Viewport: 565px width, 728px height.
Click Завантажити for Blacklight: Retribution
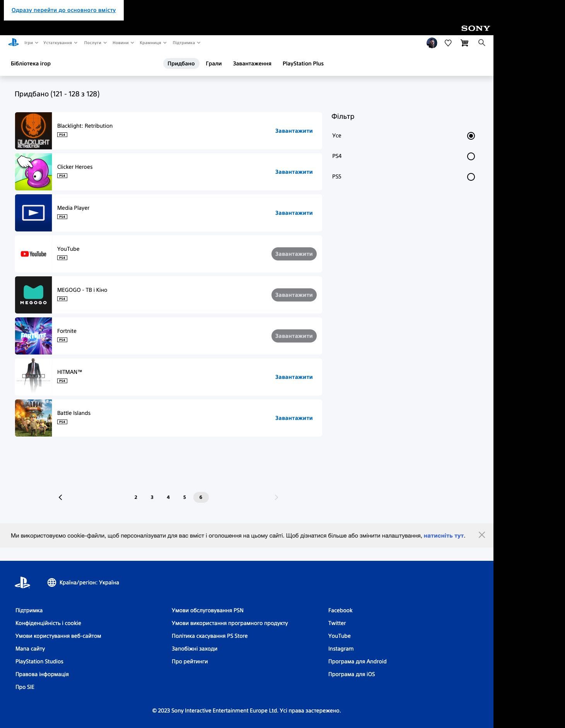coord(294,131)
